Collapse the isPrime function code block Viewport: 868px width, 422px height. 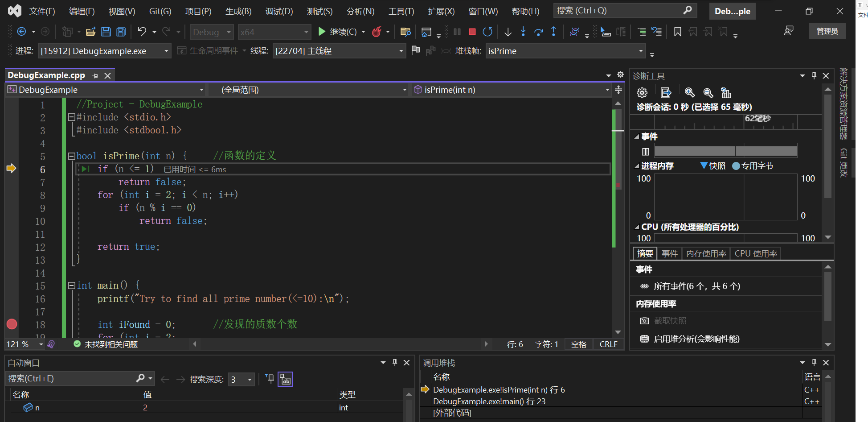[x=71, y=156]
